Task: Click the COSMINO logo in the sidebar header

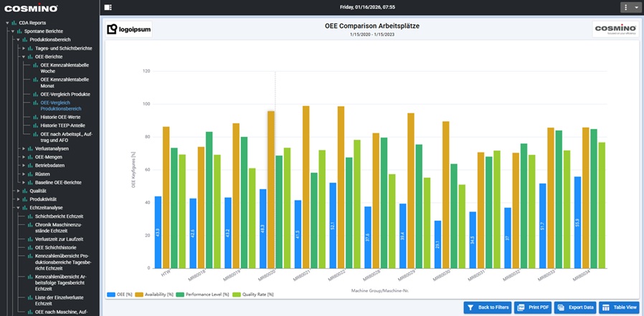Action: click(32, 9)
